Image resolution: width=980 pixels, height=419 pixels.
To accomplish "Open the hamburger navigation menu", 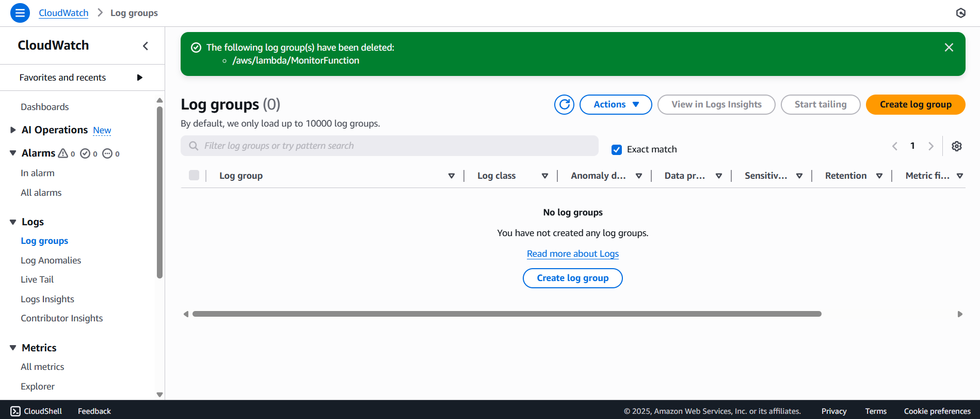I will pyautogui.click(x=20, y=13).
